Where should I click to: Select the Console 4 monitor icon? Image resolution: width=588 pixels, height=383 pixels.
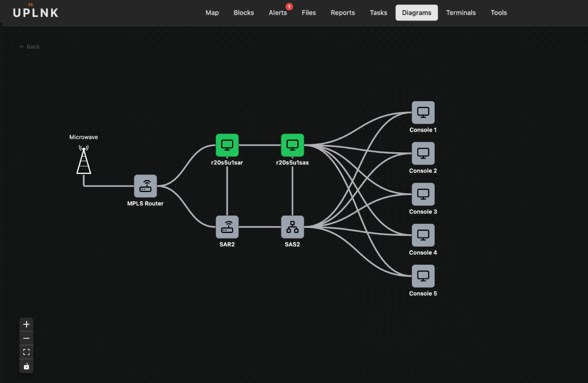click(x=423, y=235)
